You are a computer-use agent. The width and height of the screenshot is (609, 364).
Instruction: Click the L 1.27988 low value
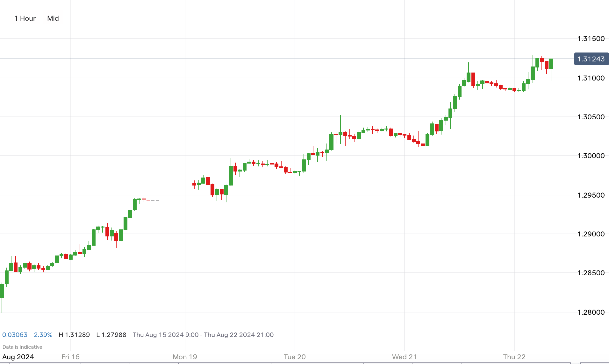point(111,335)
